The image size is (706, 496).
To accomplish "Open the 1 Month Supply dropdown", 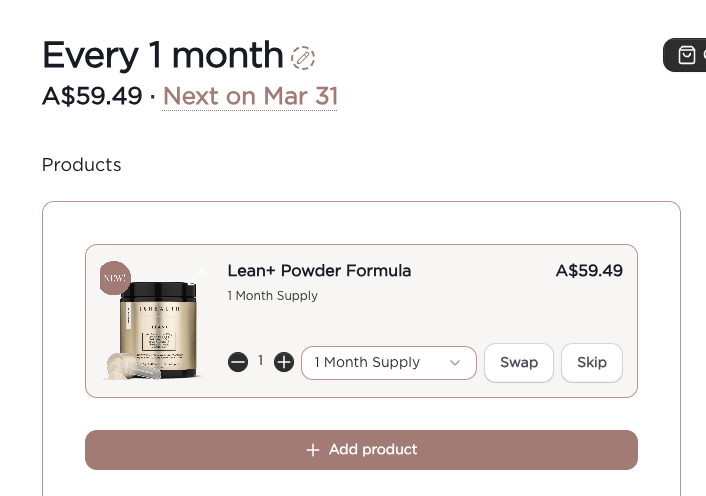I will pos(388,362).
